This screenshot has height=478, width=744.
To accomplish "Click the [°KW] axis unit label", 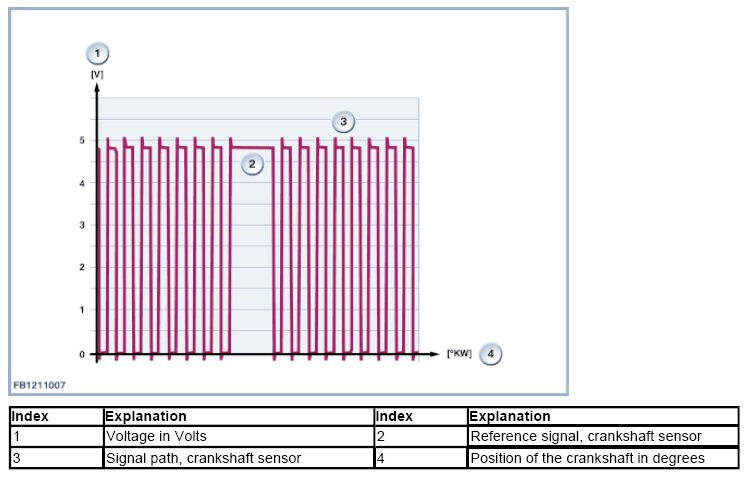I will point(459,355).
